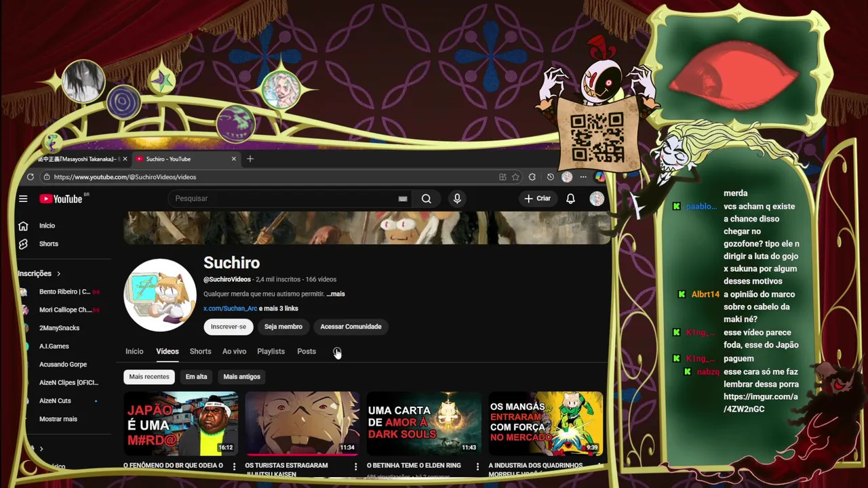Viewport: 868px width, 488px height.
Task: Reload the page with browser refresh icon
Action: 31,177
